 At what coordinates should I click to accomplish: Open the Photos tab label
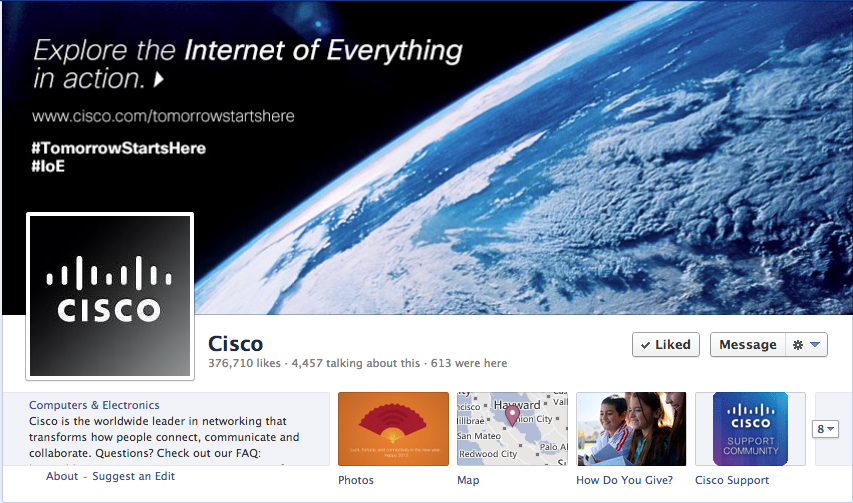click(356, 480)
